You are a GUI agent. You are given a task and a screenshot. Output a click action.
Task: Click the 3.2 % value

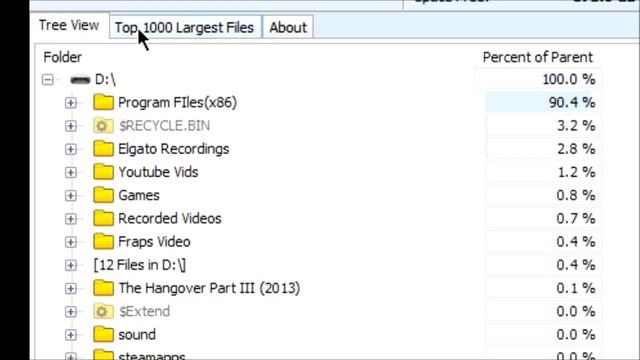point(576,126)
